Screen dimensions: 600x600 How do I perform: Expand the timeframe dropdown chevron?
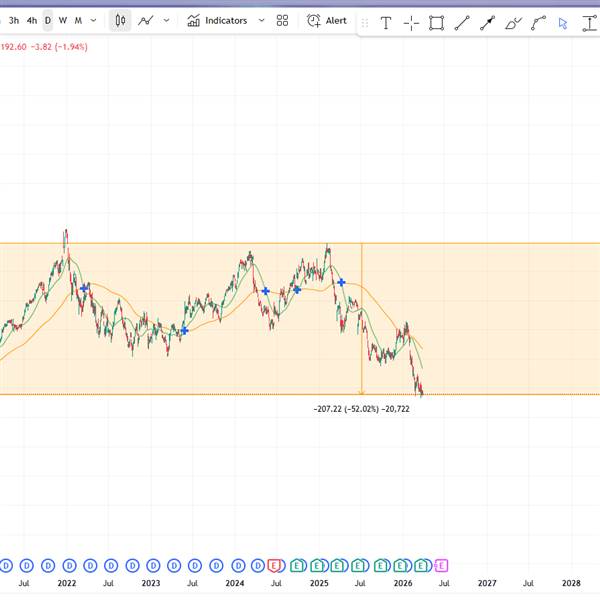pyautogui.click(x=94, y=20)
